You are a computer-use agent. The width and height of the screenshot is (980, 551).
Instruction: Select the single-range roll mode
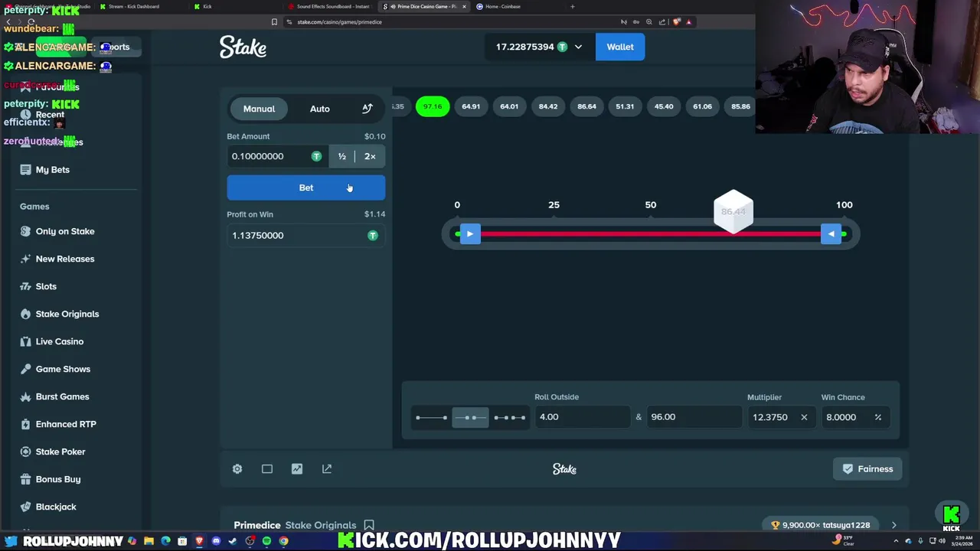coord(431,417)
